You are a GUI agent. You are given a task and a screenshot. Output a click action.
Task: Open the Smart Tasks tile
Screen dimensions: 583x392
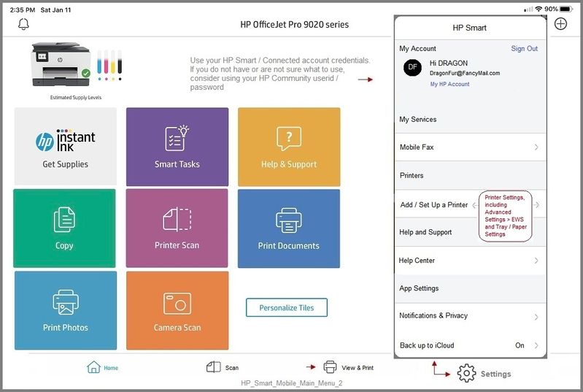(177, 147)
